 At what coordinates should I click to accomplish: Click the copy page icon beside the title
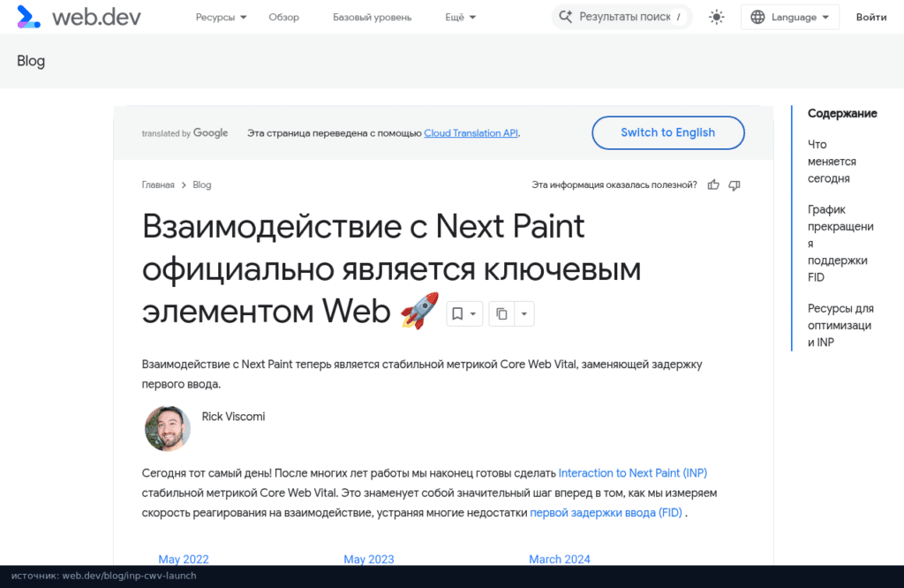point(501,313)
